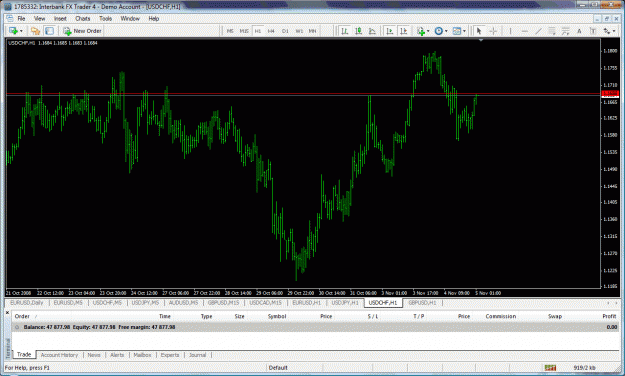The image size is (625, 376).
Task: Open the Templates icon
Action: pos(457,31)
